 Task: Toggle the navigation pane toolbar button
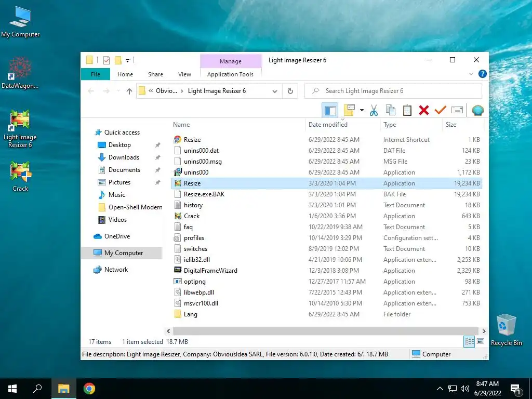[330, 110]
